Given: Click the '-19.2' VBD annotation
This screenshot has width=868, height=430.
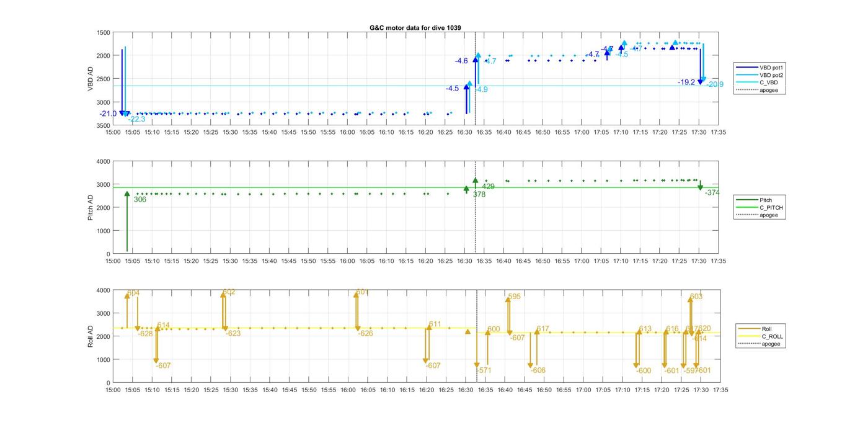Looking at the screenshot, I should click(x=686, y=82).
